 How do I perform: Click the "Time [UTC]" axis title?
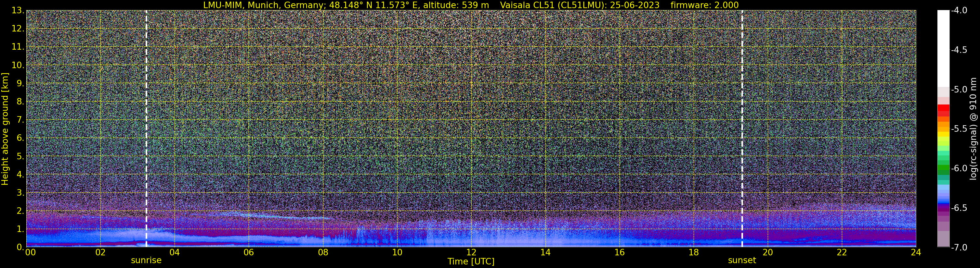(x=471, y=262)
